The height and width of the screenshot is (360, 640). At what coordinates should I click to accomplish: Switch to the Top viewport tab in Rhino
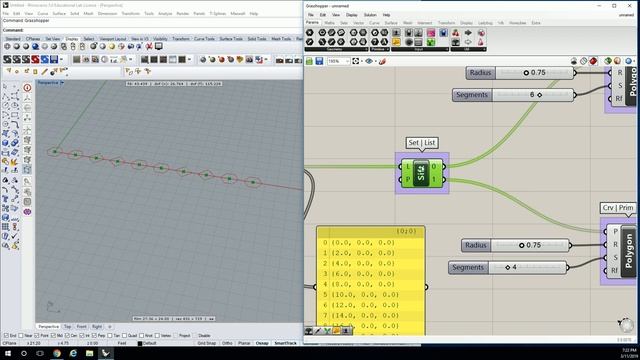pos(67,327)
